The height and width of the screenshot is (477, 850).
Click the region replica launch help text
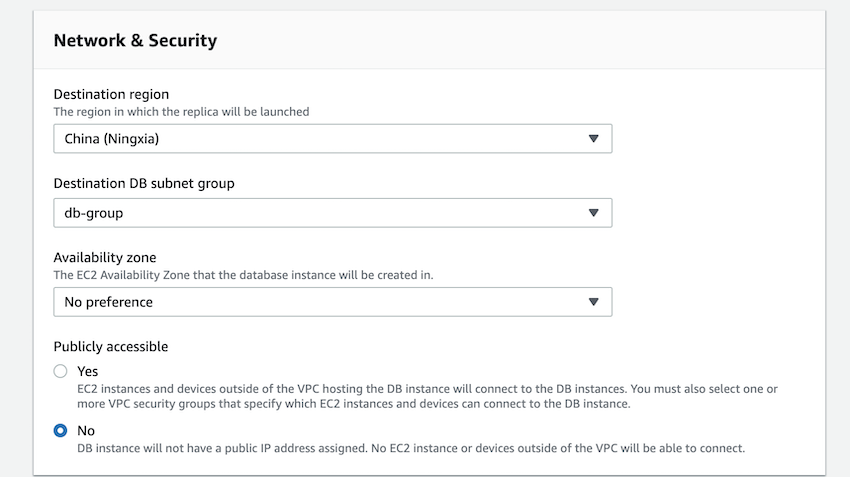coord(181,112)
